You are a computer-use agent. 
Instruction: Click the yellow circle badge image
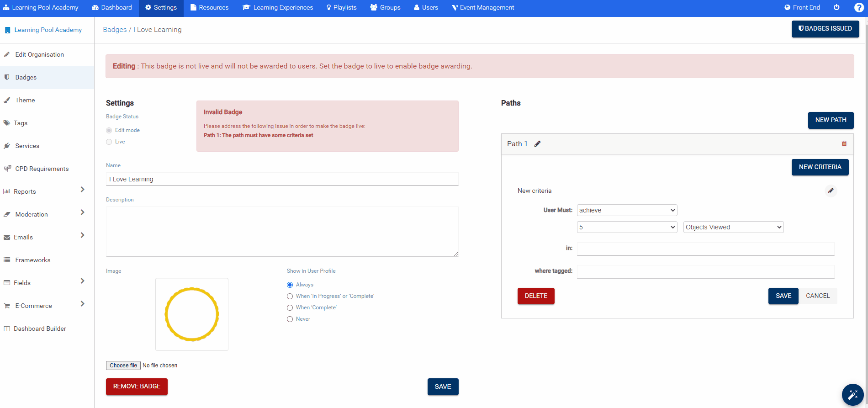point(192,314)
